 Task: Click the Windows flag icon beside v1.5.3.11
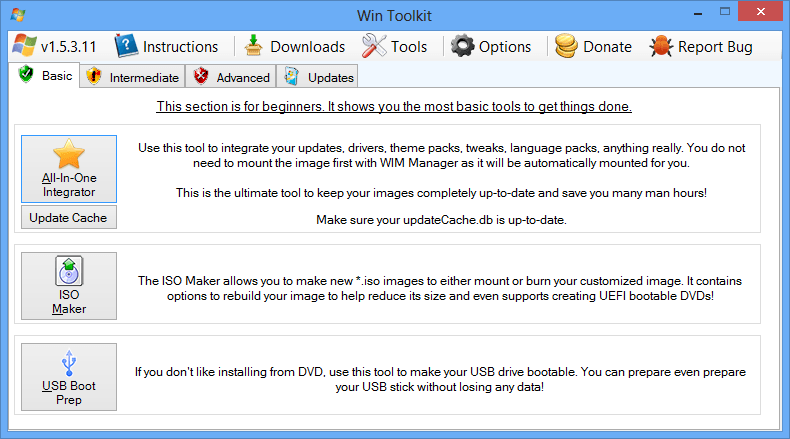(24, 46)
